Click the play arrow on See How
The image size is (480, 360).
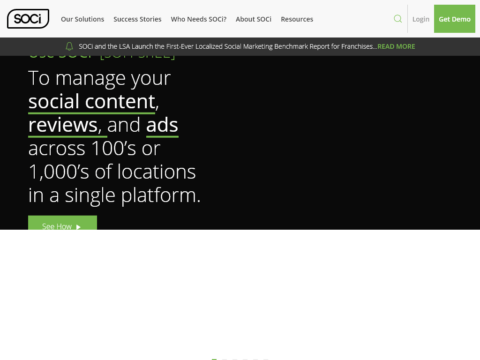tap(78, 227)
